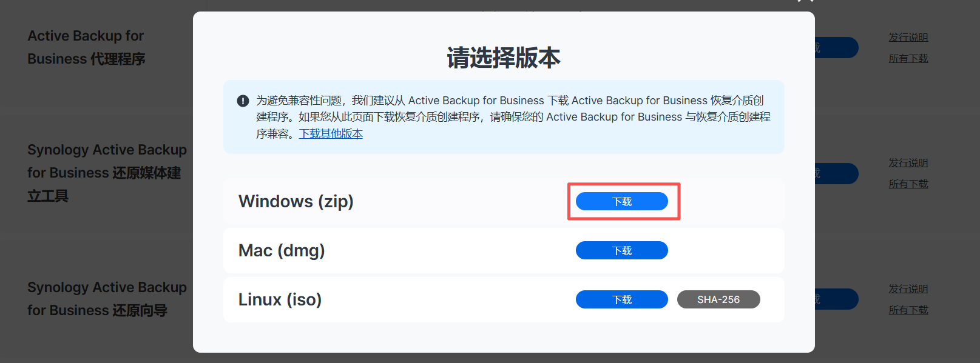Select the Linux (iso) label
980x363 pixels.
pos(280,299)
